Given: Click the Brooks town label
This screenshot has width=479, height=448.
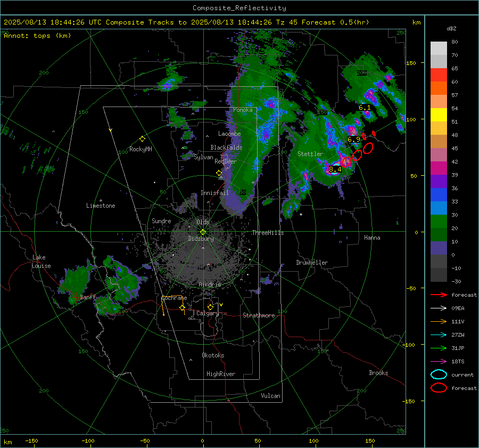Looking at the screenshot, I should [x=378, y=373].
